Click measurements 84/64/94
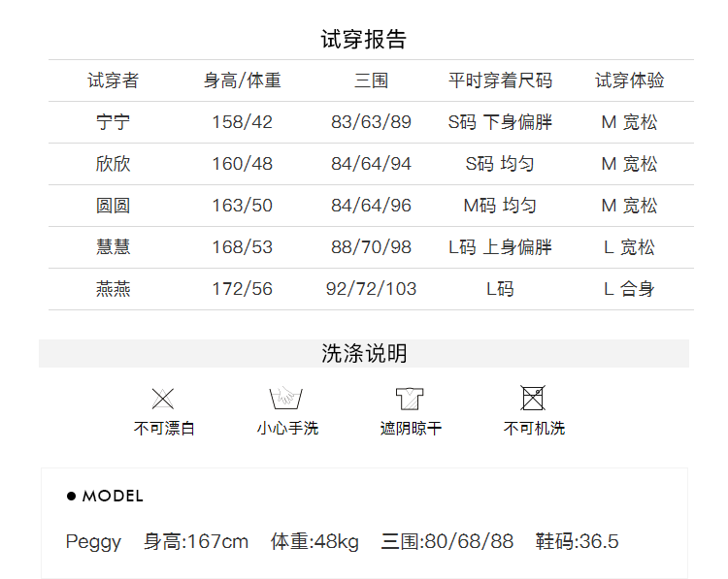The image size is (728, 579). [371, 164]
